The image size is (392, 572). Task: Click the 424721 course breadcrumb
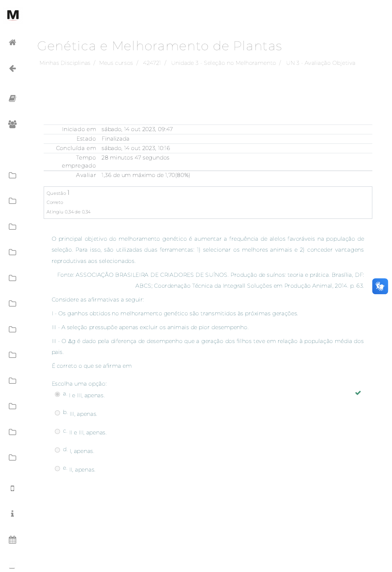(152, 63)
